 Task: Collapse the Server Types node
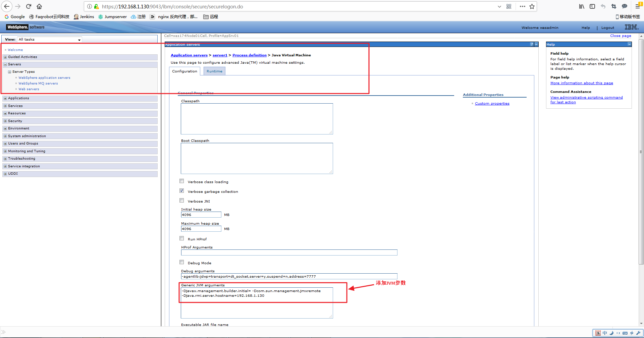[9, 72]
